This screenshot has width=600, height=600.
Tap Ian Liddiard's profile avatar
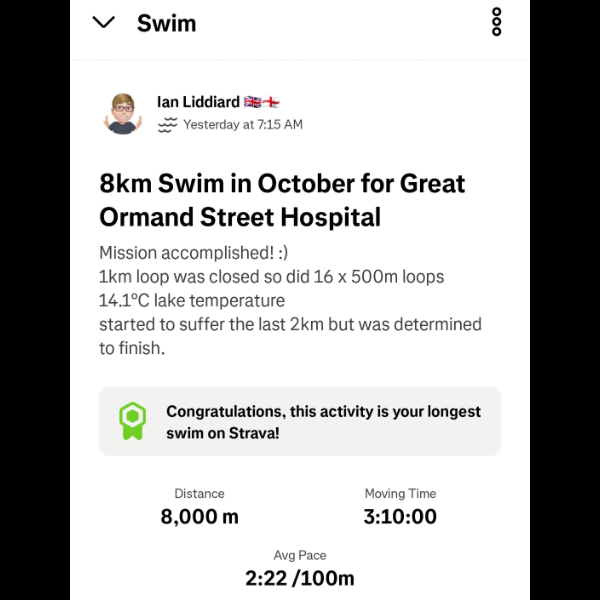124,112
